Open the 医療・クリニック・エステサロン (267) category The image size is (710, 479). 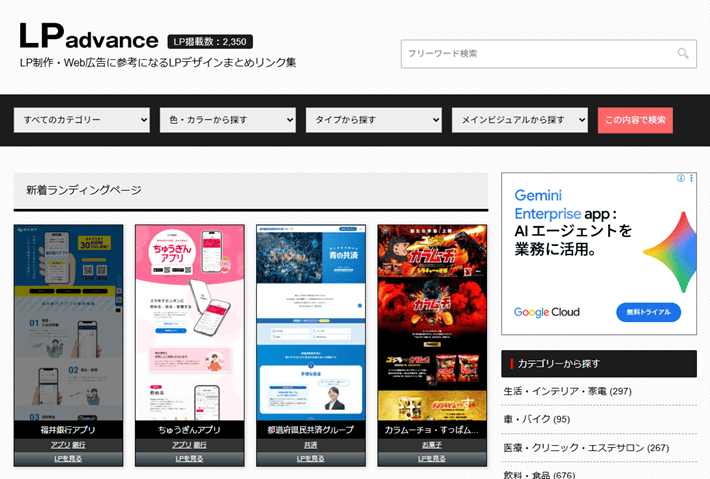(x=586, y=448)
